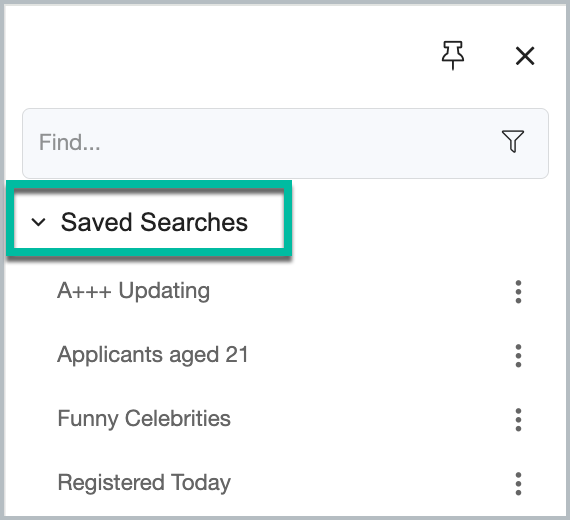Open options menu for Registered Today

click(x=518, y=484)
